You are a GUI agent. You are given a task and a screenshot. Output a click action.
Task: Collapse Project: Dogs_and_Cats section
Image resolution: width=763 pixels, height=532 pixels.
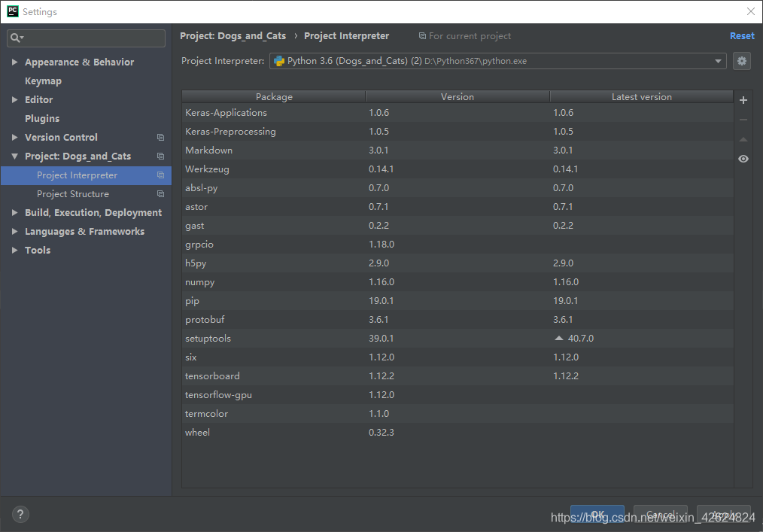click(x=14, y=157)
